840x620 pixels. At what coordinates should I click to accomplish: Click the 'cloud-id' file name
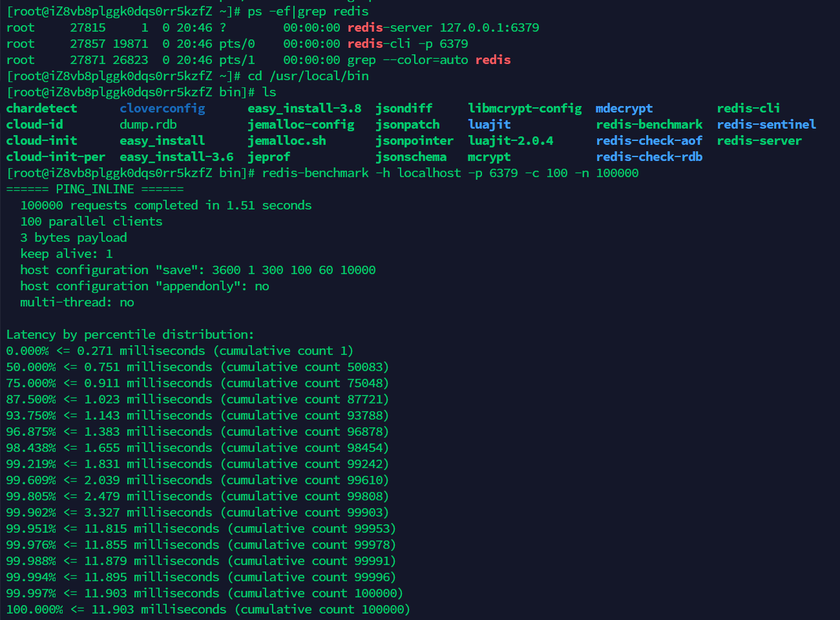click(x=34, y=125)
